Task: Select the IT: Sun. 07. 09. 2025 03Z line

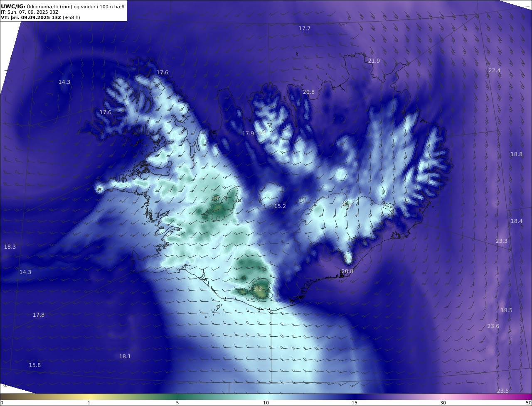Action: point(30,12)
